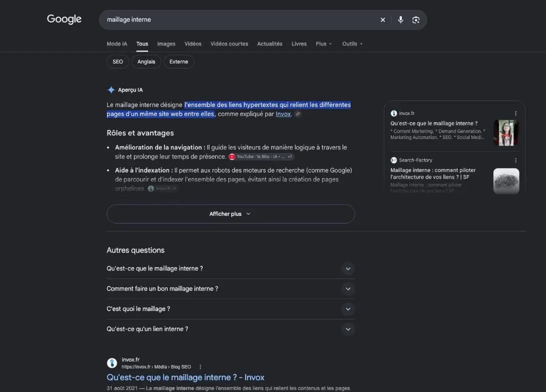546x392 pixels.
Task: Open the Plus dropdown menu
Action: click(x=323, y=44)
